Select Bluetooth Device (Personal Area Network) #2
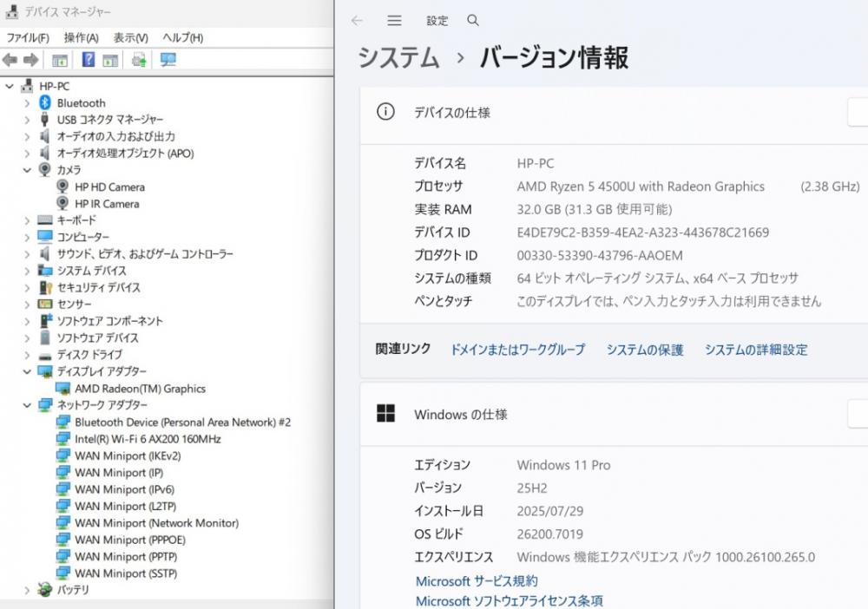868x609 pixels. click(182, 422)
